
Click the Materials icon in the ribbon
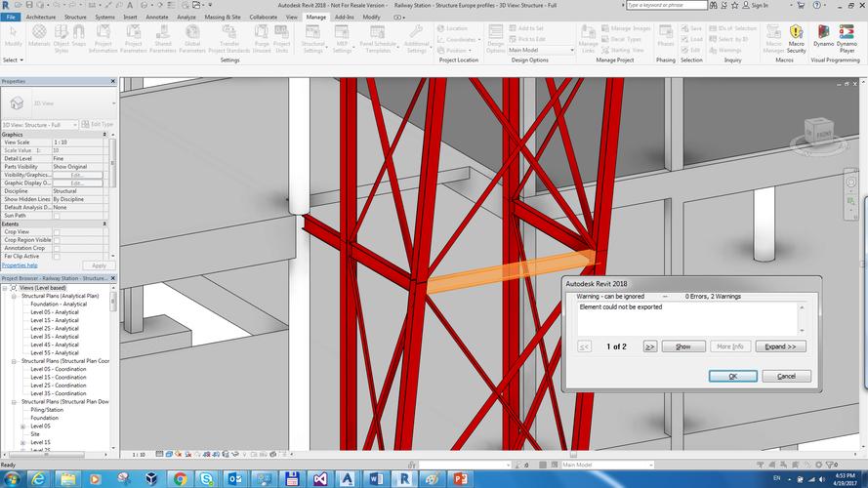[x=39, y=39]
